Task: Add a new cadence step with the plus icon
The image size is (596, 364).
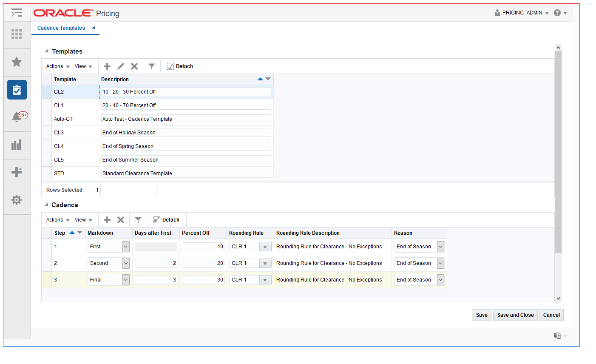Action: tap(107, 219)
